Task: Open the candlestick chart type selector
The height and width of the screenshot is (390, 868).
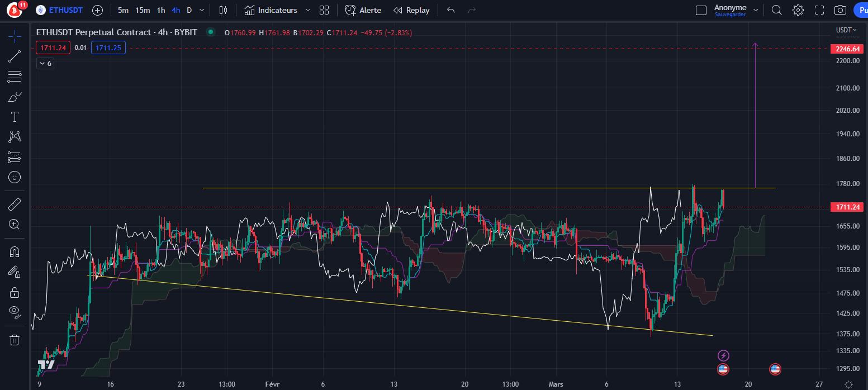Action: tap(224, 10)
